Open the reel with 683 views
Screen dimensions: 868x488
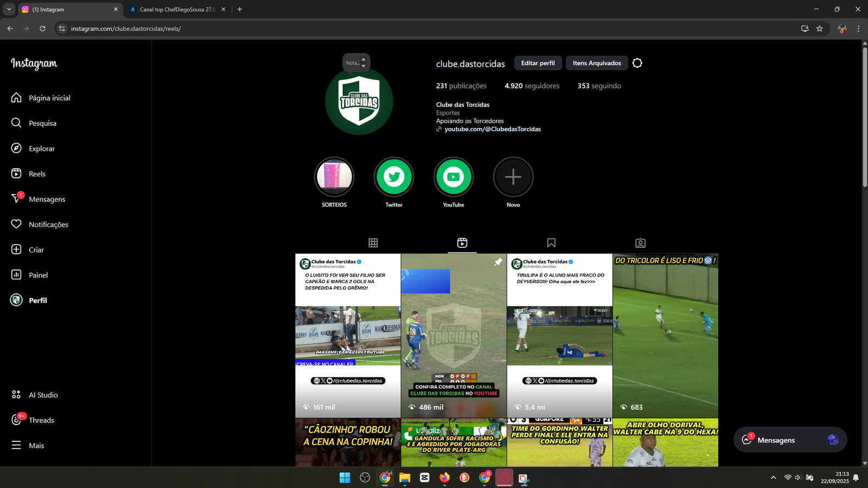coord(666,336)
